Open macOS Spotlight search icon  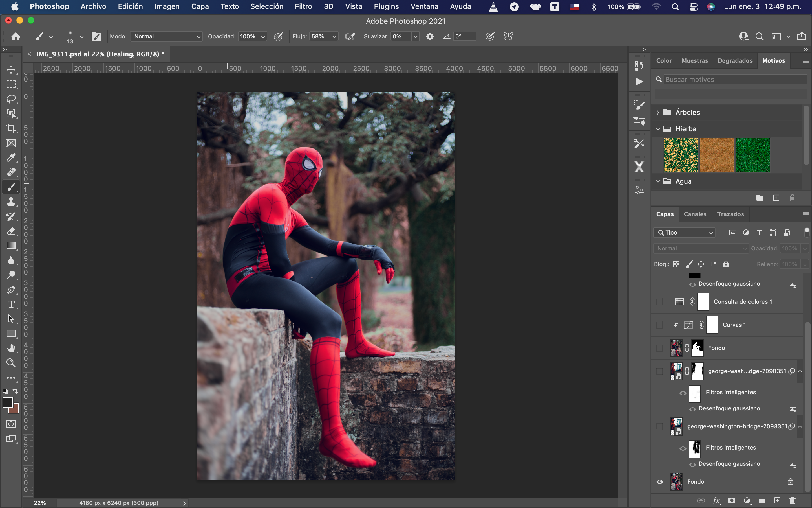point(675,7)
